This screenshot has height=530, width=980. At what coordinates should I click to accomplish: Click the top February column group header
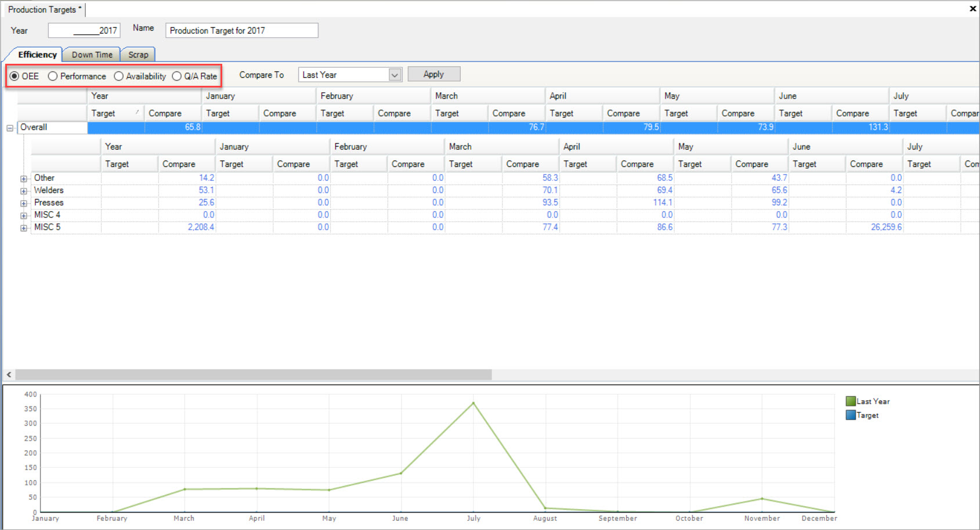tap(373, 96)
